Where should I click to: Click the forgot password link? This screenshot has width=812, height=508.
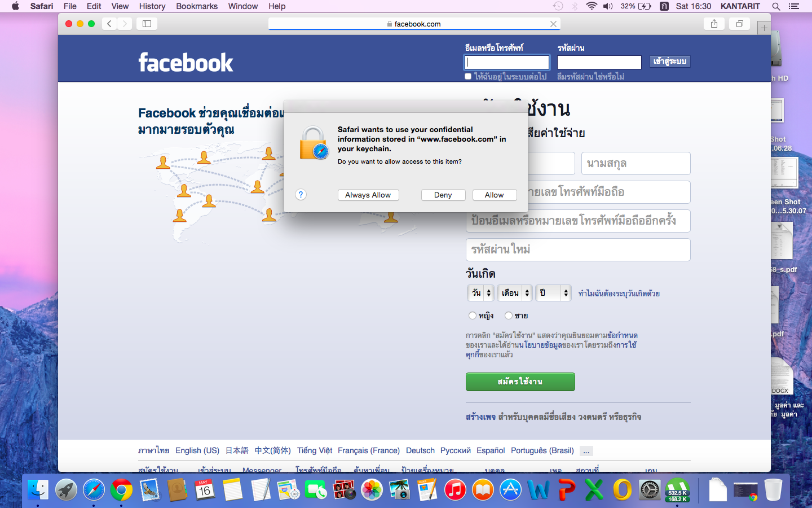click(590, 77)
